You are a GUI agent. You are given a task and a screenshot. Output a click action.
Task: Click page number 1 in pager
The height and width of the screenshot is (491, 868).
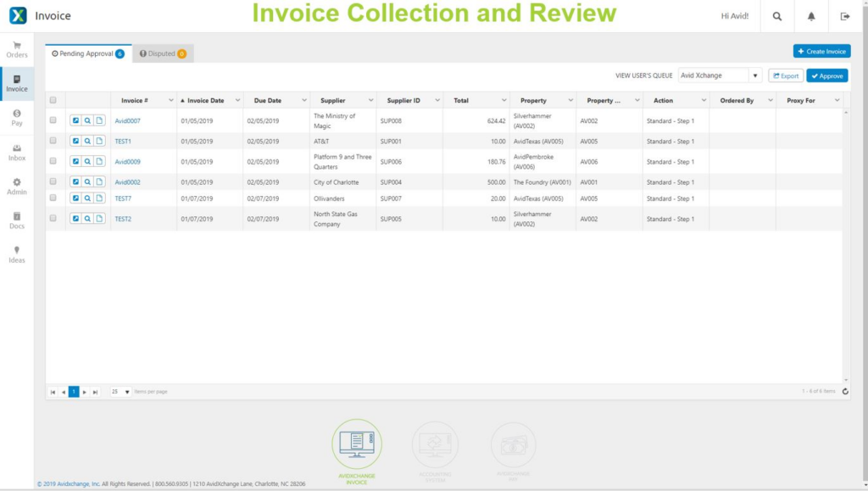tap(74, 392)
